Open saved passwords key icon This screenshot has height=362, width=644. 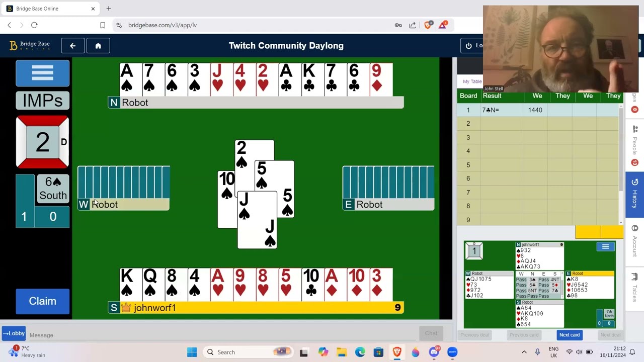398,25
